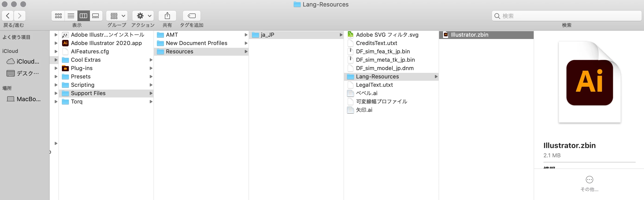Select 矢印.ai file

pos(391,110)
